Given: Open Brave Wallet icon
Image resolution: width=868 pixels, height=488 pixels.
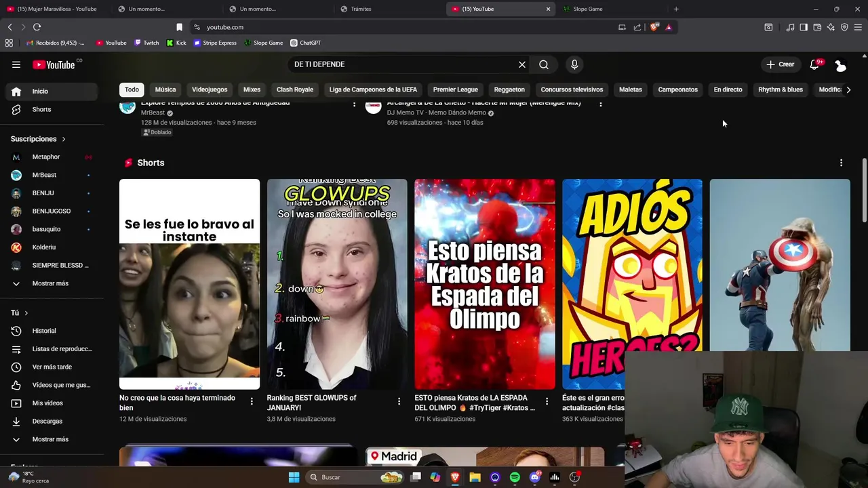Looking at the screenshot, I should (x=817, y=27).
